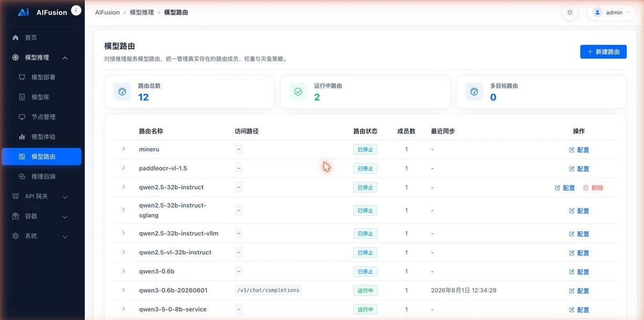Click the API 网关 icon in sidebar
644x320 pixels.
pos(15,197)
